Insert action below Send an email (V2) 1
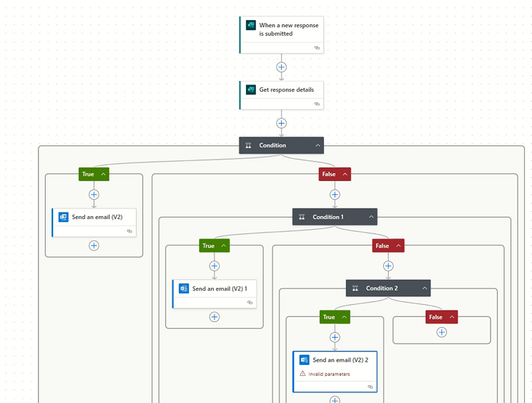The image size is (532, 403). coord(215,317)
